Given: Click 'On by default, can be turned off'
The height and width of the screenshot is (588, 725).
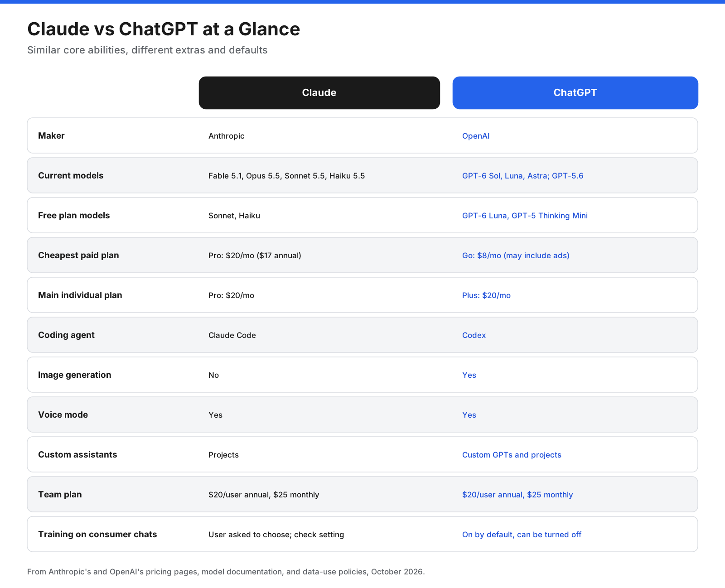Looking at the screenshot, I should [x=522, y=535].
